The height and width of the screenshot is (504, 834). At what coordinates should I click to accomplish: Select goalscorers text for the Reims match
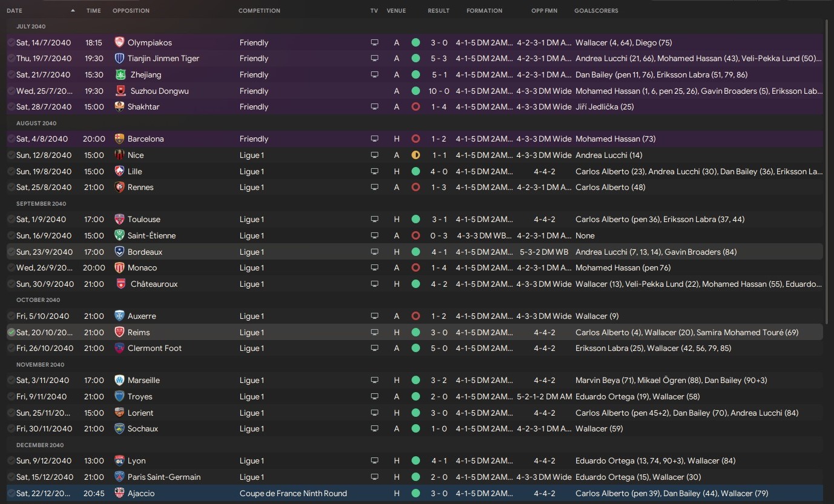pyautogui.click(x=687, y=332)
